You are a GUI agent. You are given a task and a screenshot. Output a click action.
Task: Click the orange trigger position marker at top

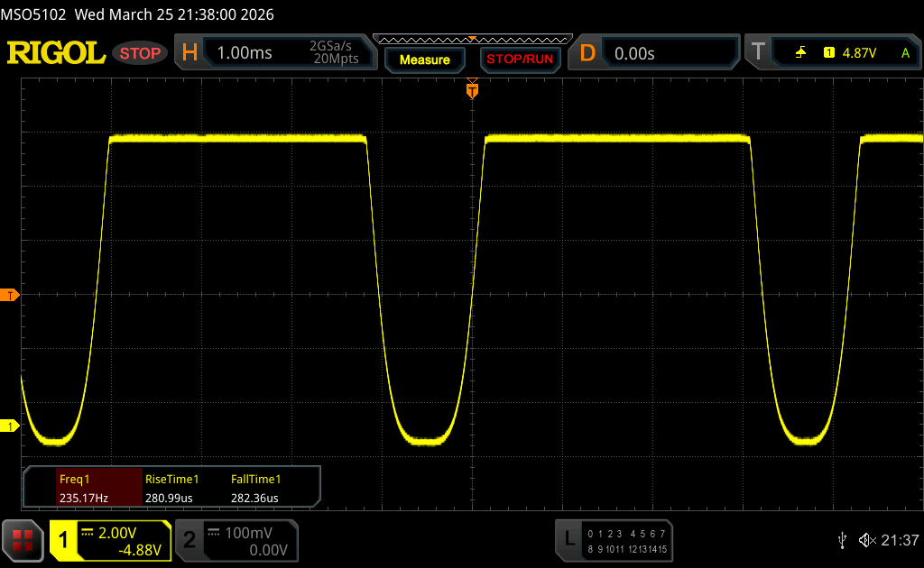click(471, 90)
